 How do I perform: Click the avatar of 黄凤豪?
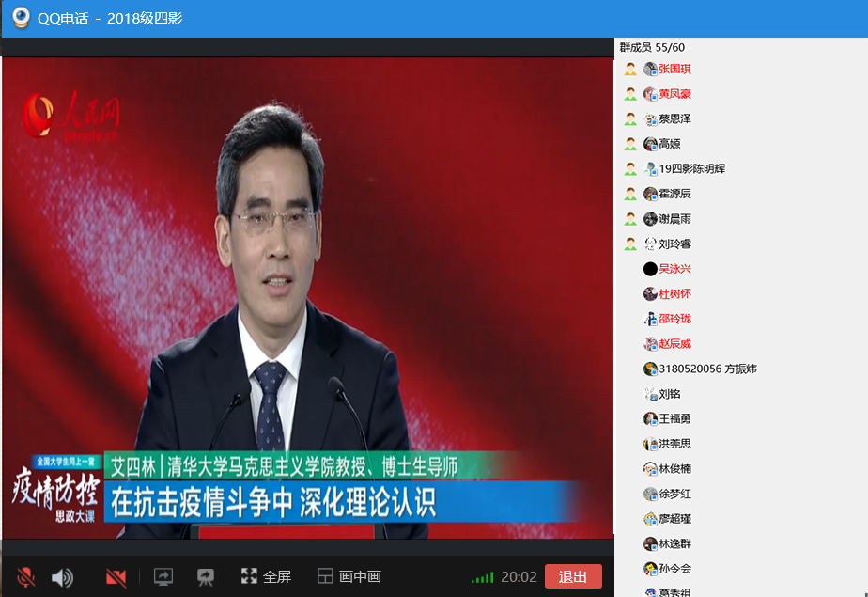click(x=650, y=94)
